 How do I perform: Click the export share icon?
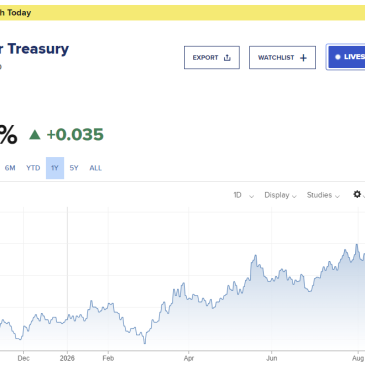click(227, 58)
